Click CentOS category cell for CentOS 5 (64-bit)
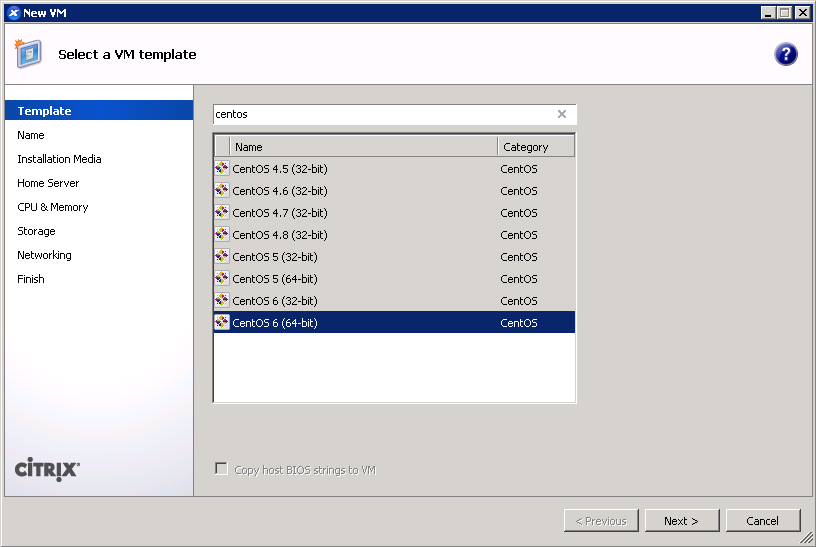The height and width of the screenshot is (547, 816). 519,278
